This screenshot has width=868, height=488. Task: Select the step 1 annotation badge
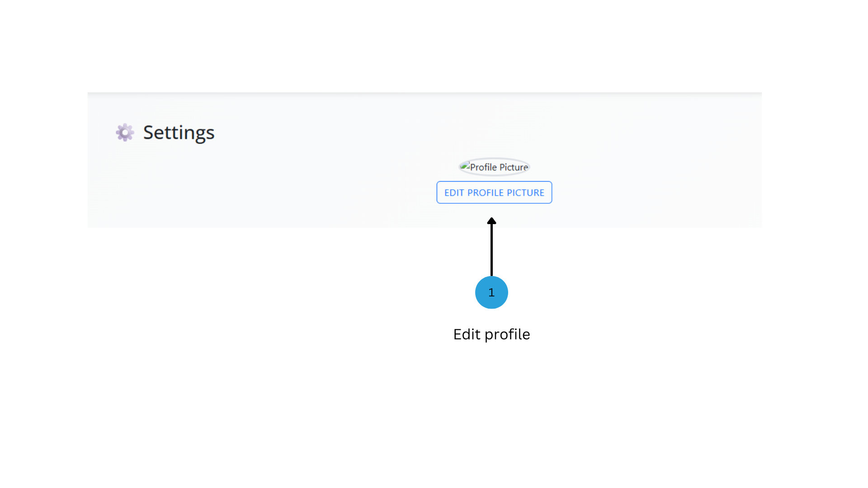click(x=491, y=292)
